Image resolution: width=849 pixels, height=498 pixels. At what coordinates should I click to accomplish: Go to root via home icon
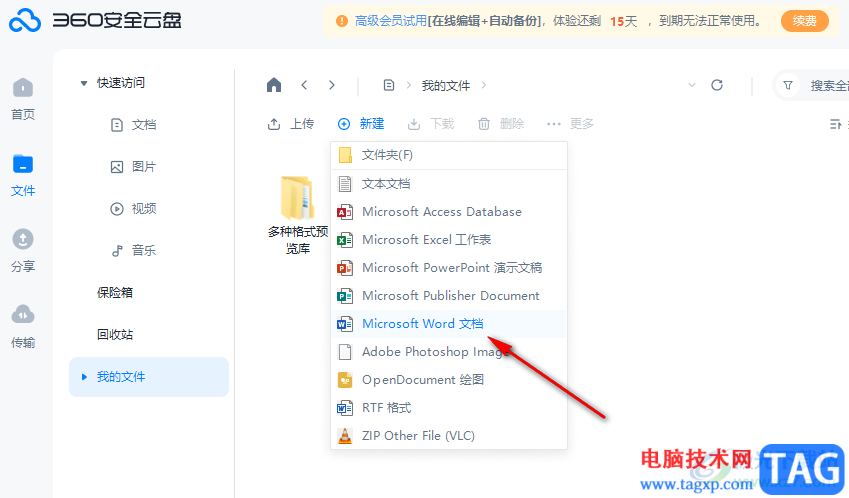274,85
